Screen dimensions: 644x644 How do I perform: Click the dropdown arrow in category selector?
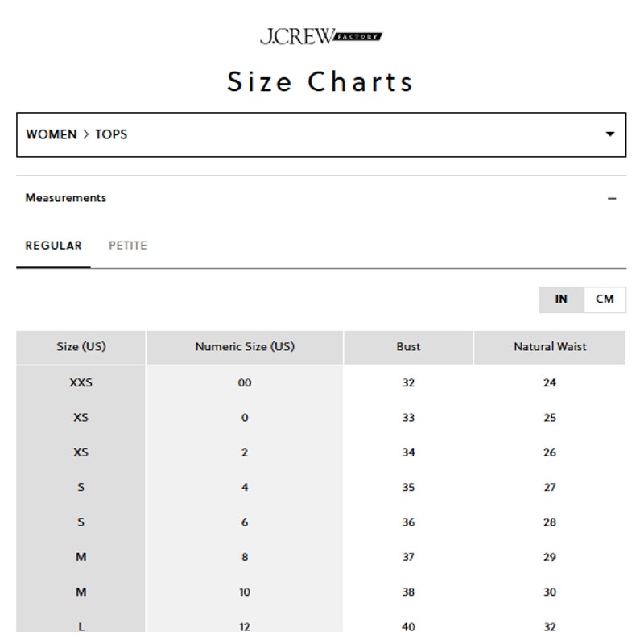[x=610, y=134]
